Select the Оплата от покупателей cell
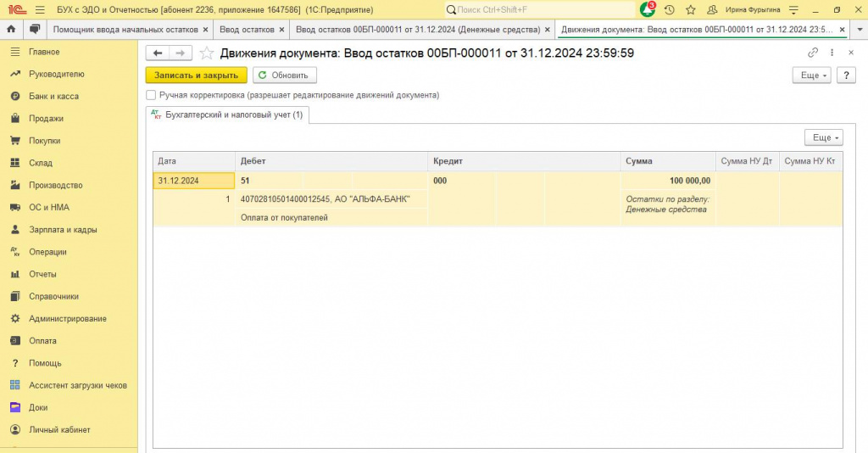Viewport: 868px width, 453px height. (332, 218)
